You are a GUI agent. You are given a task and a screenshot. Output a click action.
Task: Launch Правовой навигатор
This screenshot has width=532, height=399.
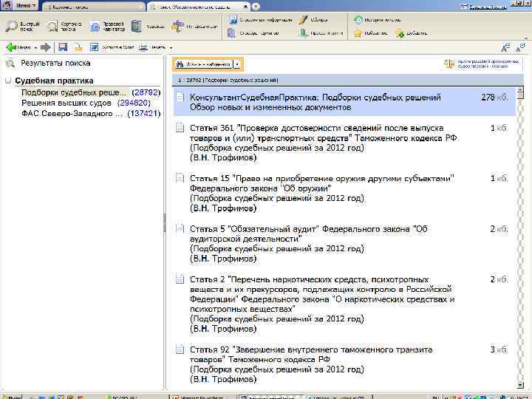(108, 26)
